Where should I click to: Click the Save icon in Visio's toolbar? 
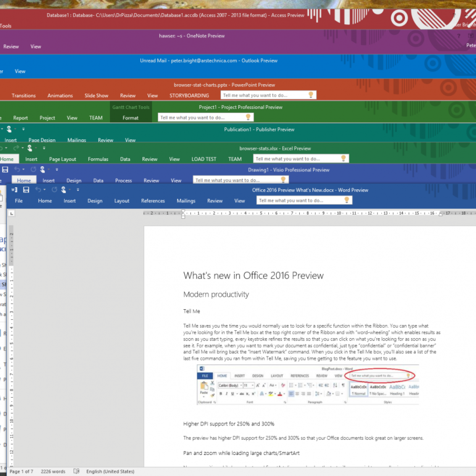click(x=5, y=170)
